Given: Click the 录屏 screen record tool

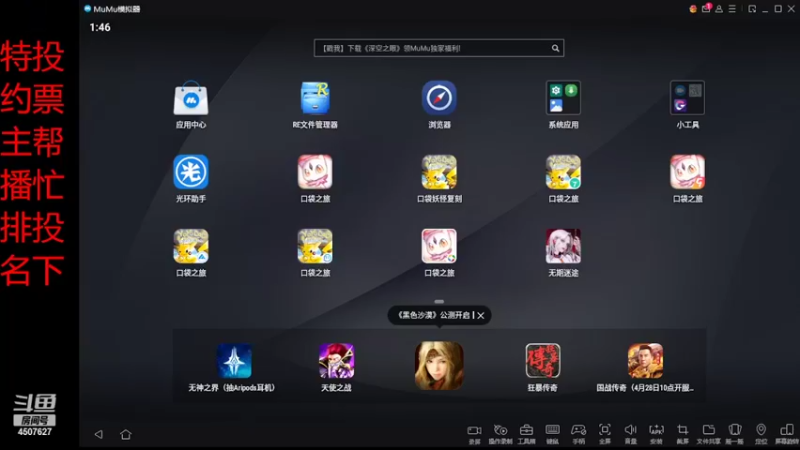Looking at the screenshot, I should click(x=474, y=434).
